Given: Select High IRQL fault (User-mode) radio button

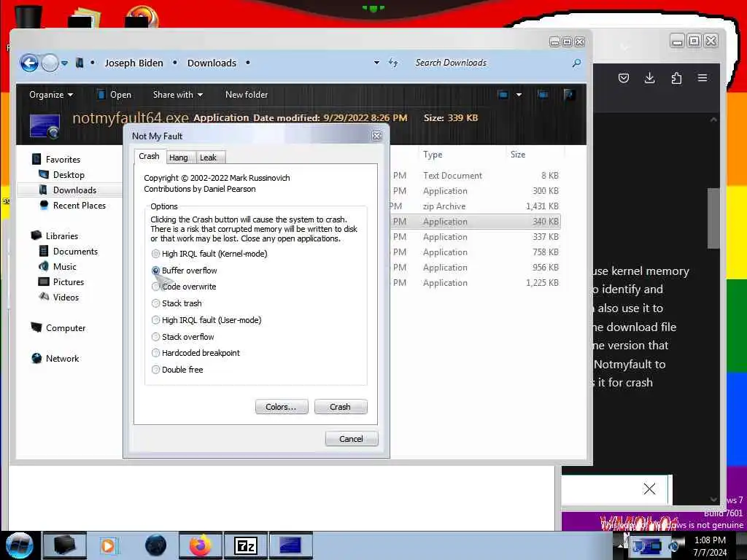Looking at the screenshot, I should (155, 320).
